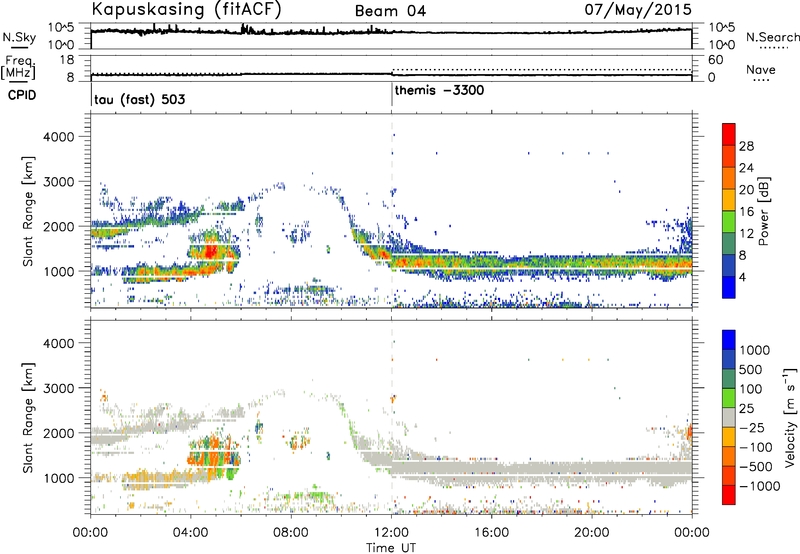Click the '04:00' time axis tick label

pyautogui.click(x=191, y=533)
